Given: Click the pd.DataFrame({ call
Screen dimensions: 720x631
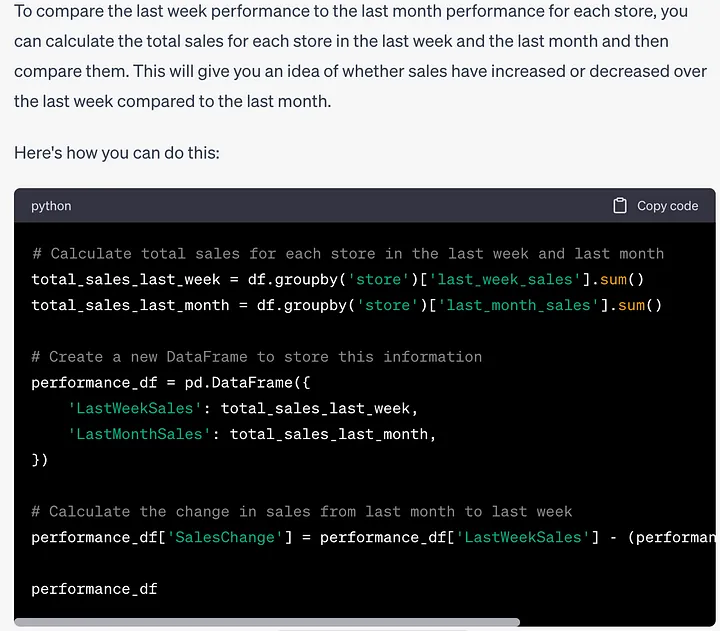Looking at the screenshot, I should (248, 383).
